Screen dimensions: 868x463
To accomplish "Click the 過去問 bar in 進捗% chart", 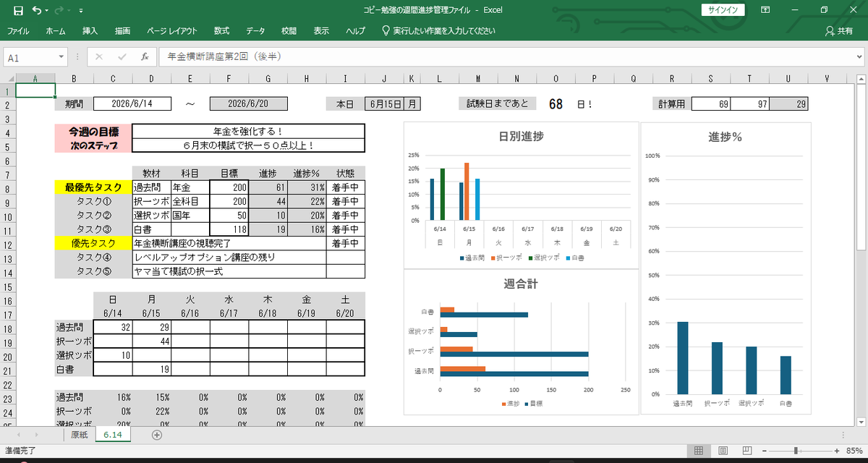I will pyautogui.click(x=683, y=357).
